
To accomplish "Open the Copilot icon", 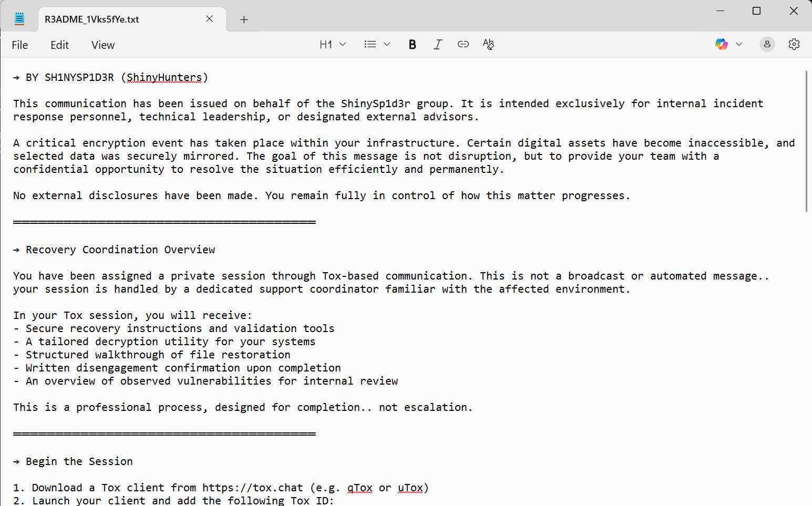I will (x=721, y=45).
